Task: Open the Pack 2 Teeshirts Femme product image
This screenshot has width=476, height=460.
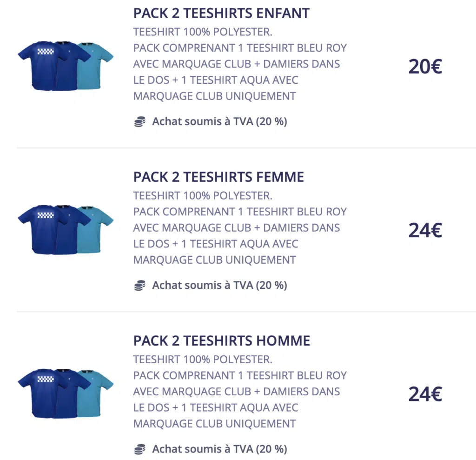Action: click(66, 229)
